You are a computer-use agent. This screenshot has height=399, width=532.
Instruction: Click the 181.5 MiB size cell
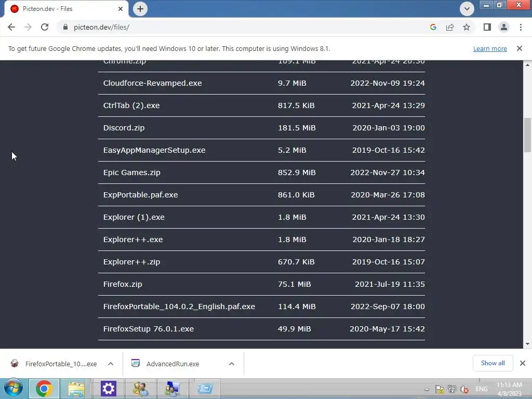(x=297, y=128)
